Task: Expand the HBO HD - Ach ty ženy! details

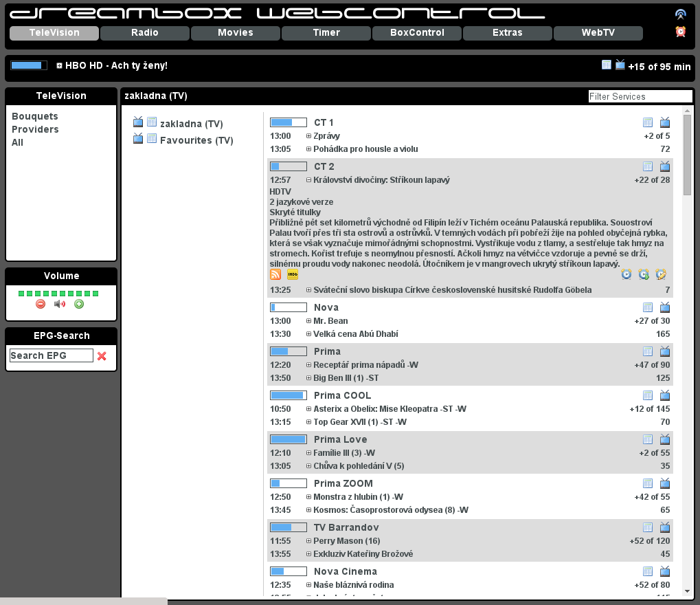Action: pyautogui.click(x=59, y=66)
